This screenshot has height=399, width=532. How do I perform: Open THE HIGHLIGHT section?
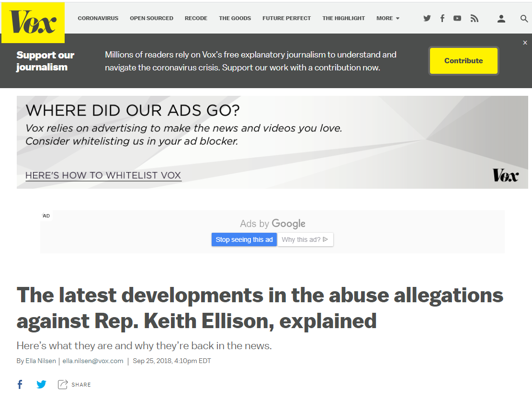pyautogui.click(x=343, y=18)
